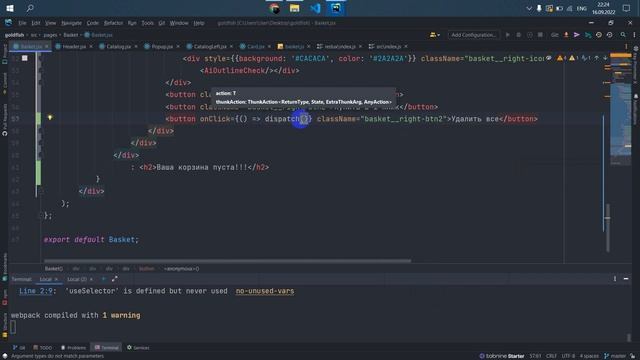Switch to Popup.jsx editor tab
The image size is (640, 360).
click(x=162, y=47)
